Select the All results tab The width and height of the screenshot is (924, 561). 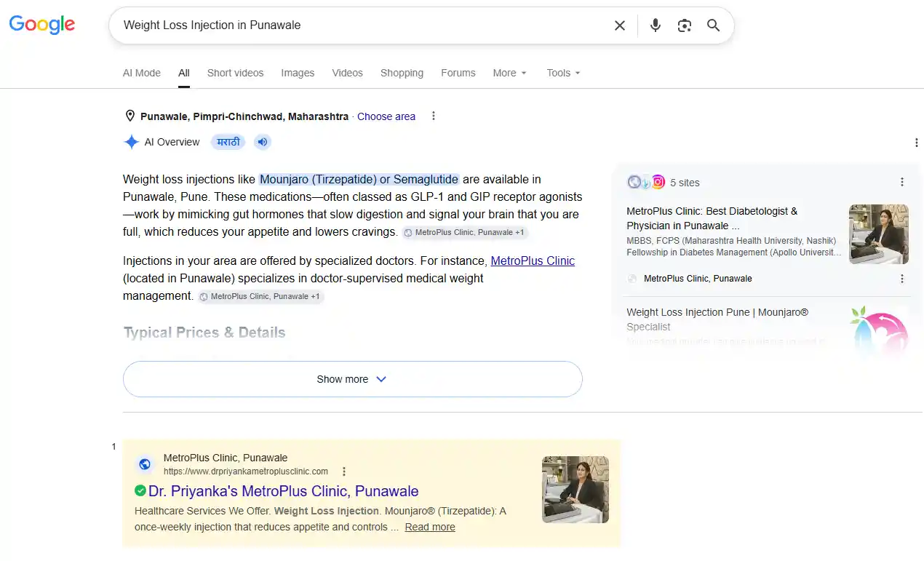point(184,73)
